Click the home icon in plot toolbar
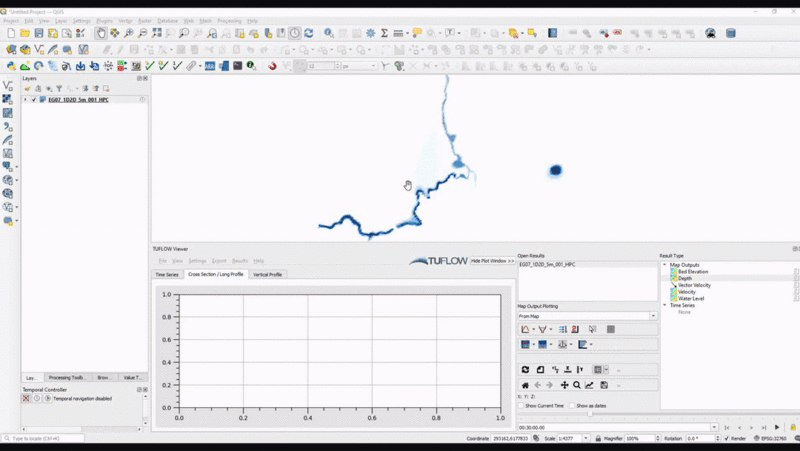800x451 pixels. pos(525,385)
